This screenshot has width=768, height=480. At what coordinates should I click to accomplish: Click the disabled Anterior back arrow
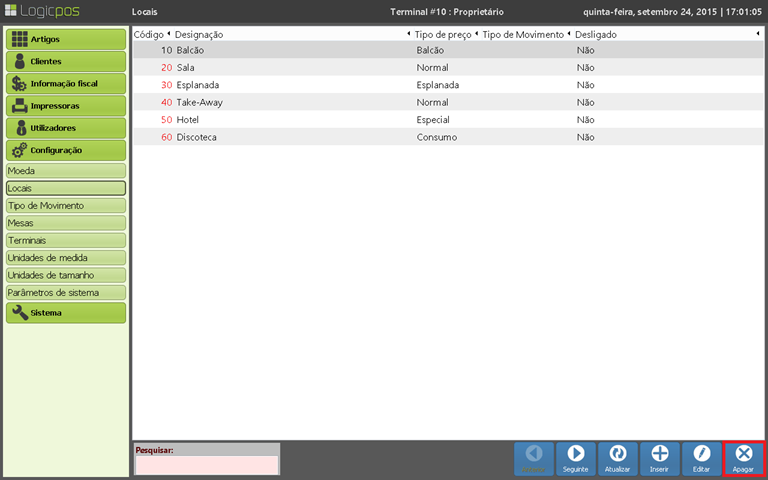pyautogui.click(x=533, y=458)
